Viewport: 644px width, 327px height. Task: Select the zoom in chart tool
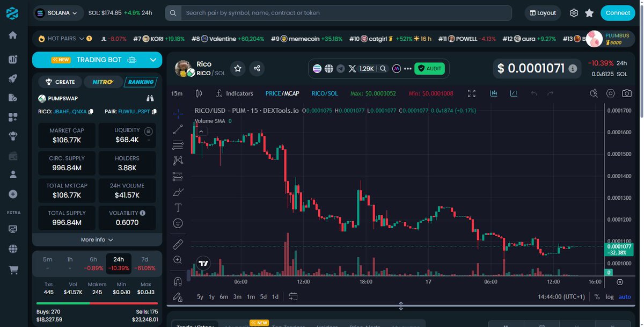coord(178,260)
